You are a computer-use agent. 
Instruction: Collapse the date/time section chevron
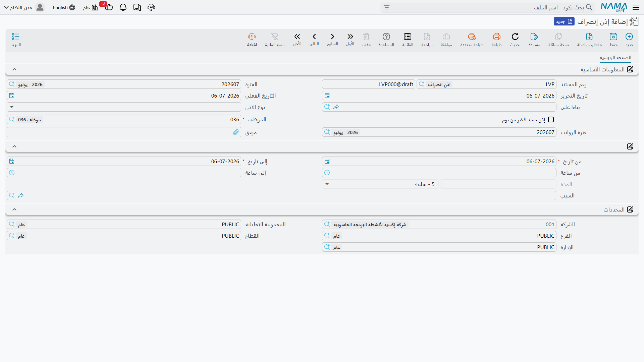pyautogui.click(x=14, y=146)
